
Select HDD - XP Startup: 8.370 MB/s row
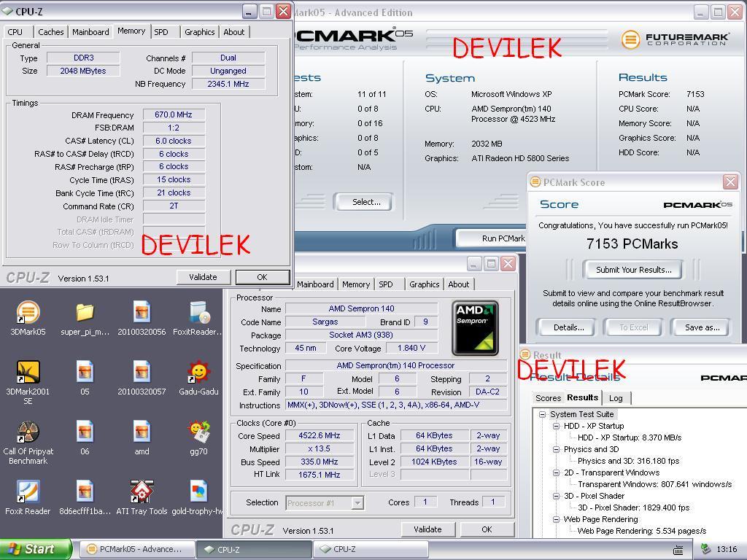click(x=630, y=437)
